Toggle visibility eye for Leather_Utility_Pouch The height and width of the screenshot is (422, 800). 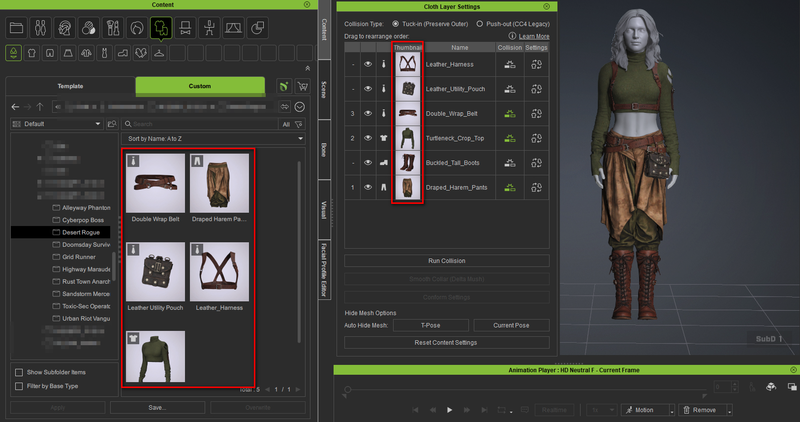(368, 89)
